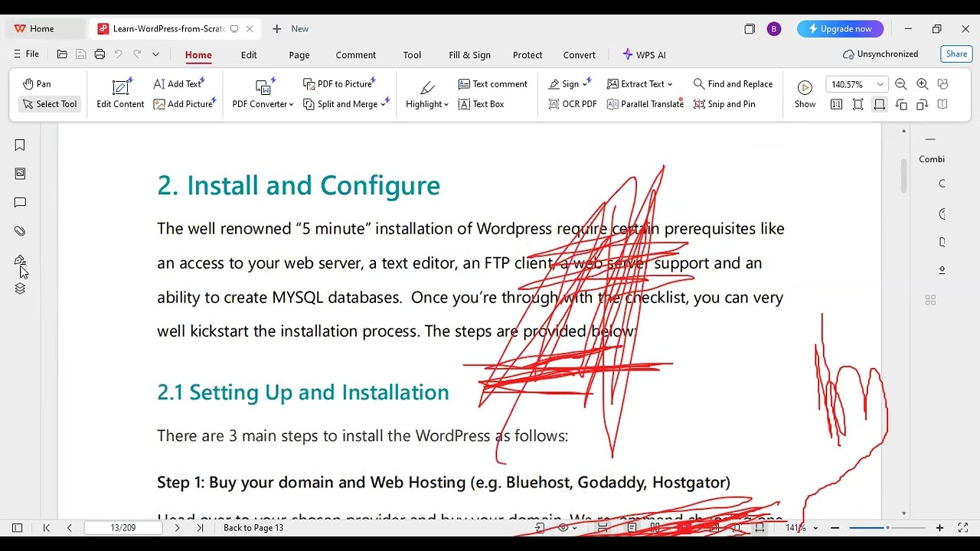This screenshot has height=551, width=980.
Task: Open the Convert ribbon tab
Action: point(580,55)
